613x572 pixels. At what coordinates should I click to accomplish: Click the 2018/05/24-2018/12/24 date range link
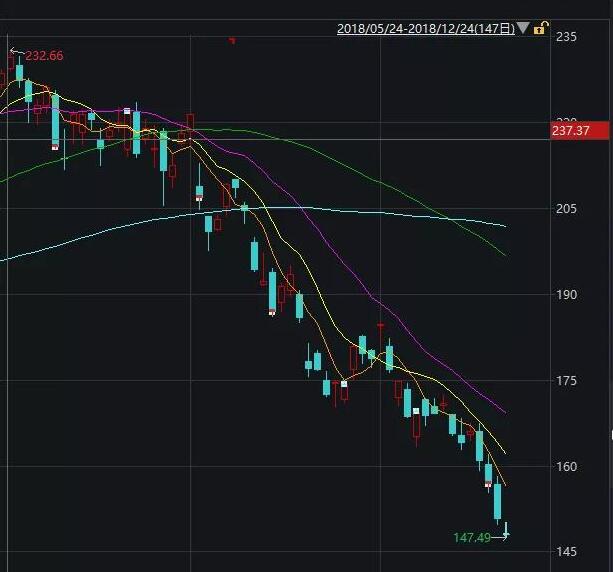(x=425, y=29)
